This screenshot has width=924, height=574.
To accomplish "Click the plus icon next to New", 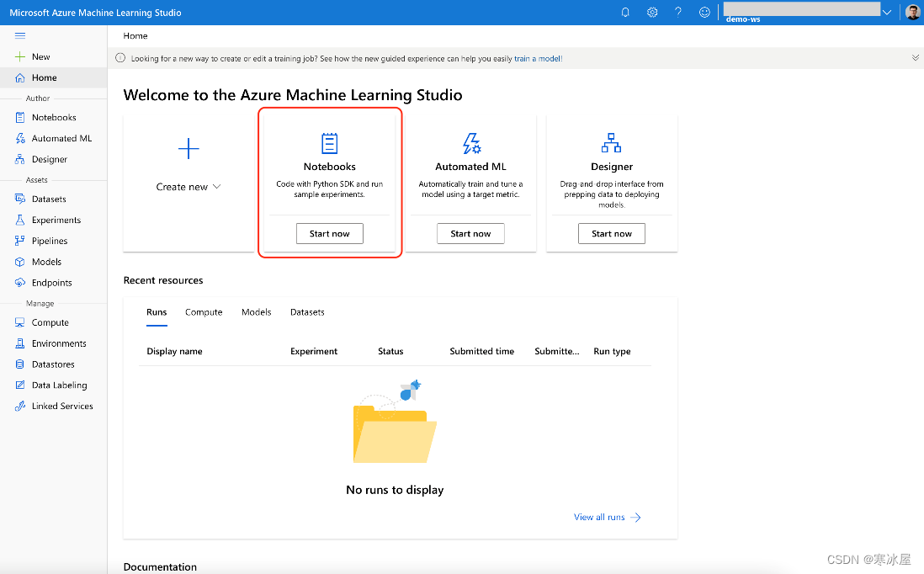I will click(20, 56).
